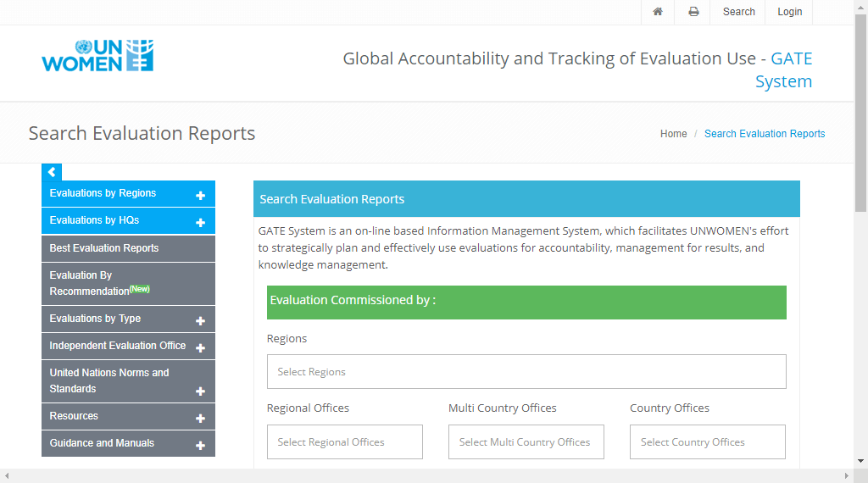
Task: Expand Independent Evaluation Office plus icon
Action: [200, 348]
